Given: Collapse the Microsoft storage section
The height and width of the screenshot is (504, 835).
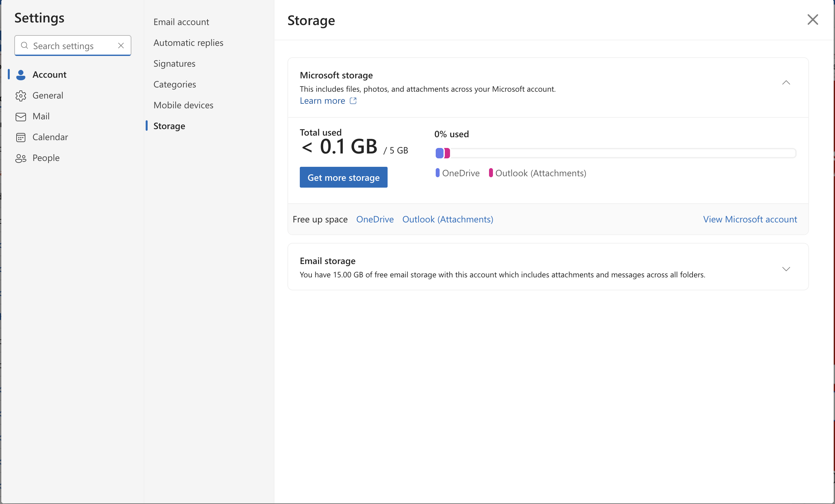Looking at the screenshot, I should [786, 83].
